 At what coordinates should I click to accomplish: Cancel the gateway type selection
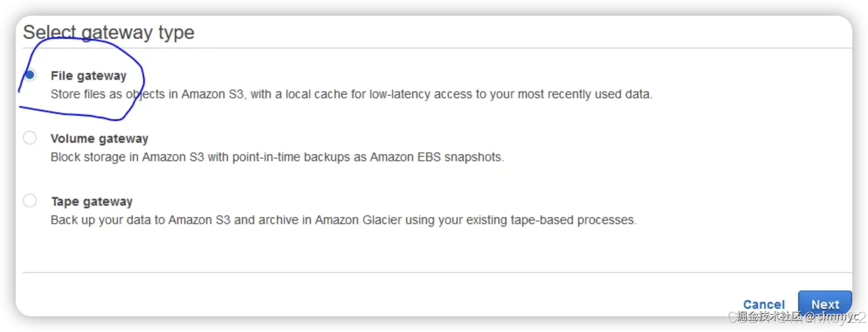click(x=764, y=304)
